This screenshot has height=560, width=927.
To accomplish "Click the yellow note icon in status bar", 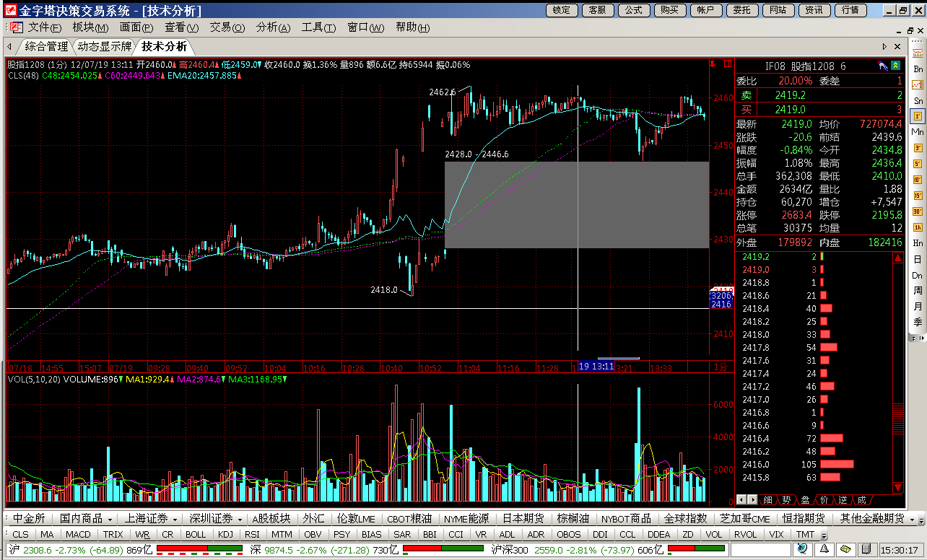I will tap(845, 550).
